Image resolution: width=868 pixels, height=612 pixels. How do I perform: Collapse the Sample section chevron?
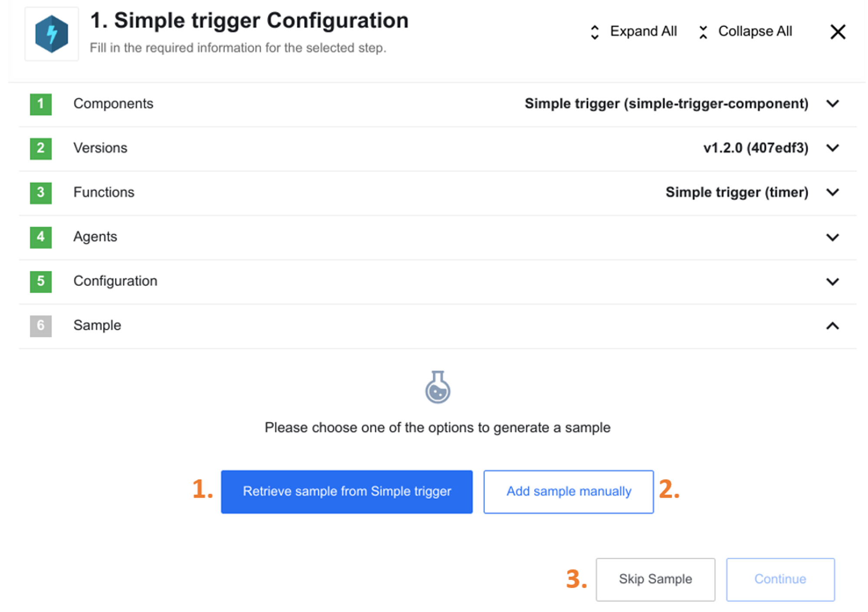(x=832, y=326)
